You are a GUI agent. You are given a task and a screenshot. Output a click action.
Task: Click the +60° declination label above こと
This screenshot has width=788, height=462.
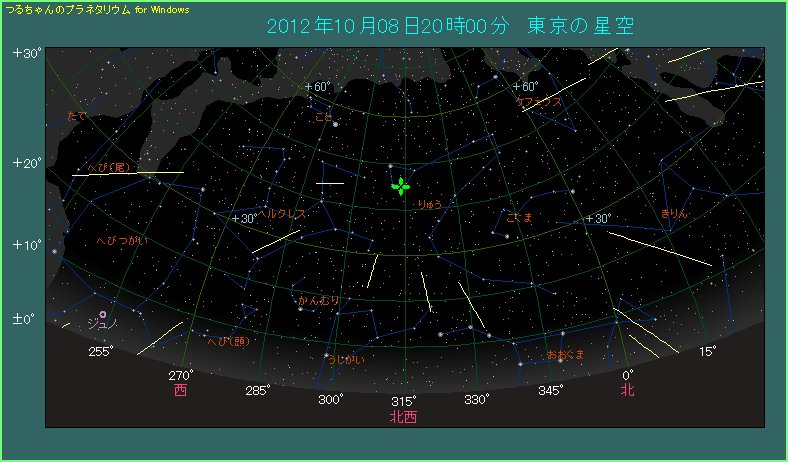point(318,86)
